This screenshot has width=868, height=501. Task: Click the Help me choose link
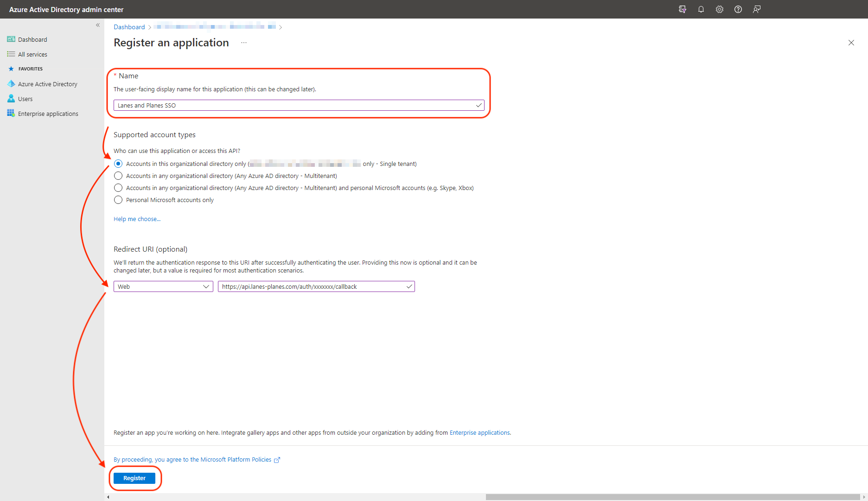(x=137, y=219)
